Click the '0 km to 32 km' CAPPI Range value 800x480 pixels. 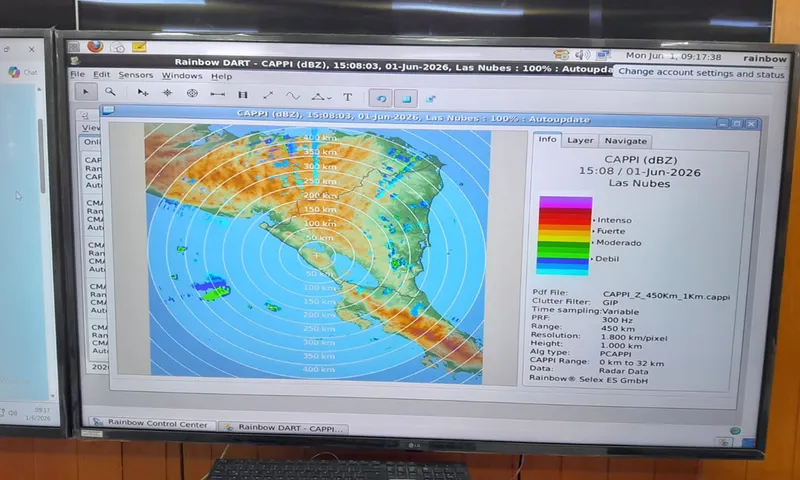(632, 363)
